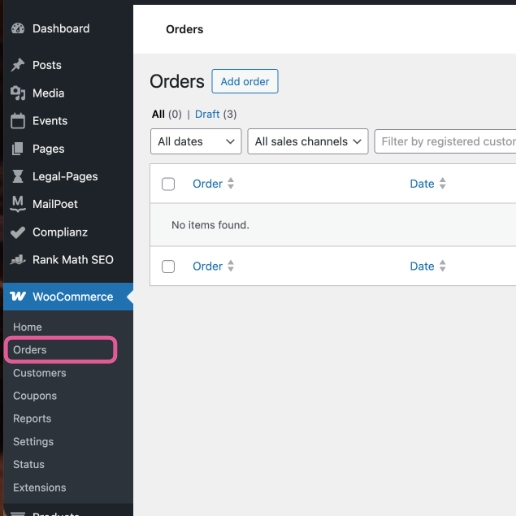Click sort arrows beside top Date header
The image size is (516, 516).
pos(442,184)
